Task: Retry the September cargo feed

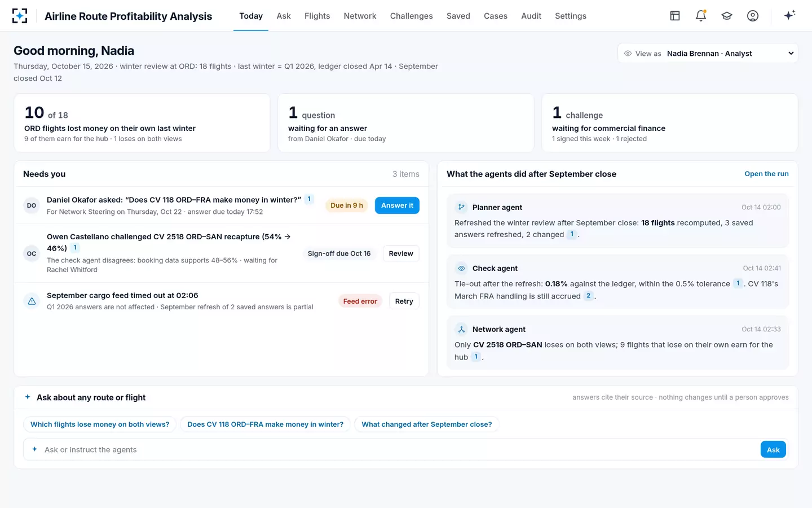Action: tap(404, 301)
